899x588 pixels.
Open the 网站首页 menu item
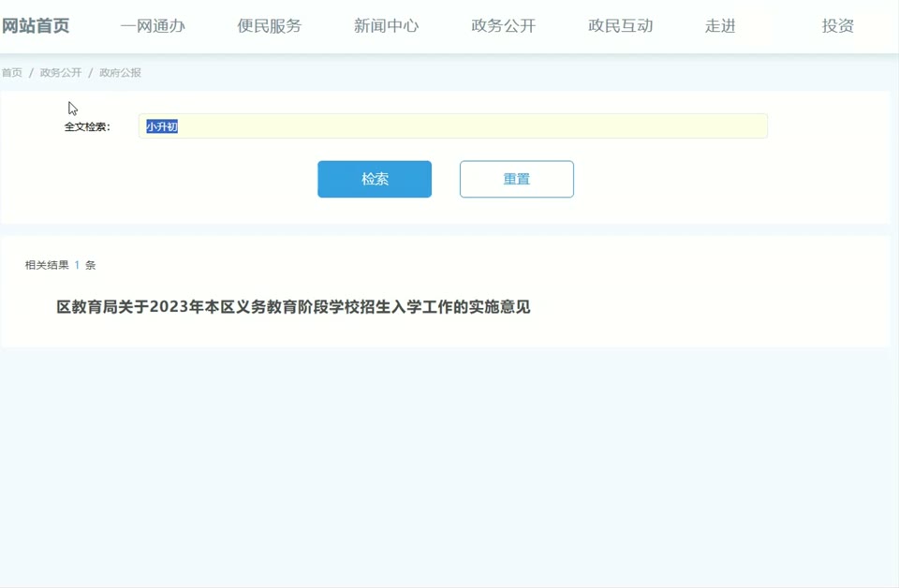point(36,26)
